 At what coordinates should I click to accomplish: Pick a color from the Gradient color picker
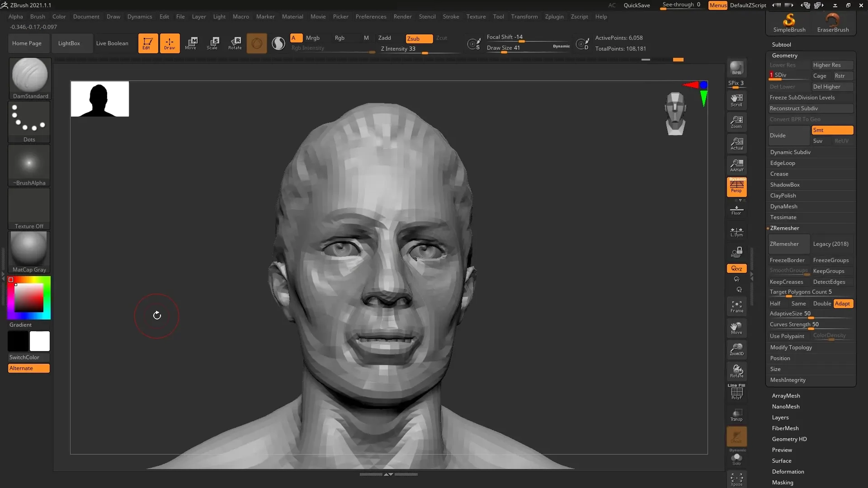(x=28, y=297)
